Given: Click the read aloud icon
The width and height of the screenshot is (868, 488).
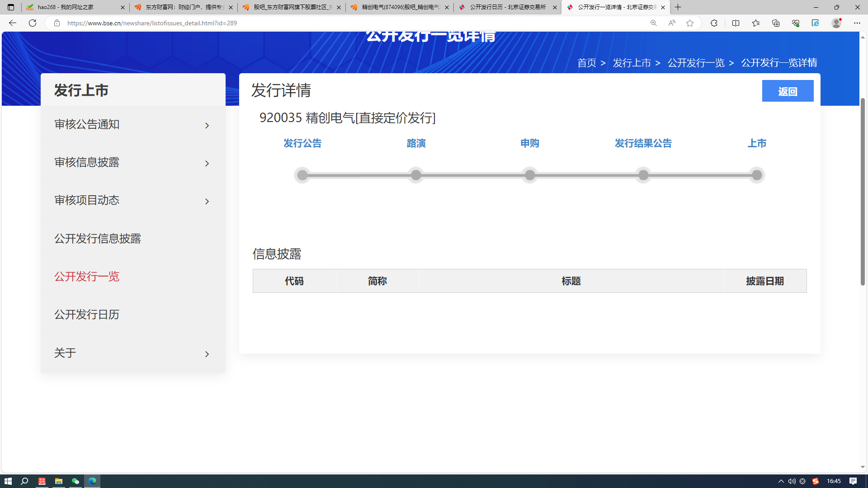Looking at the screenshot, I should coord(671,23).
